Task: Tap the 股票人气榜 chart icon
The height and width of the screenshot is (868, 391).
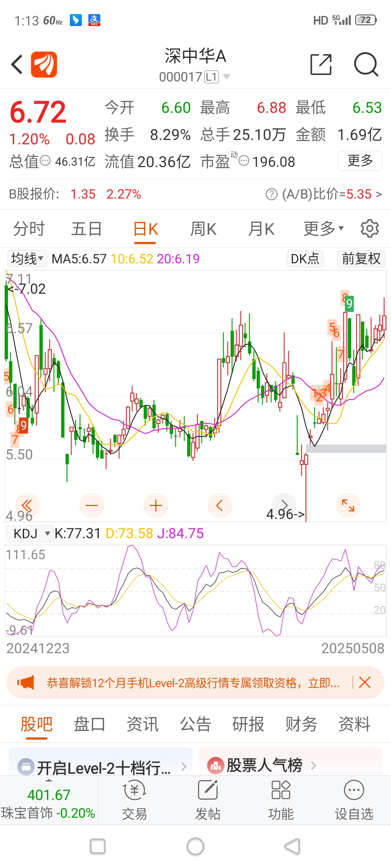Action: point(215,765)
